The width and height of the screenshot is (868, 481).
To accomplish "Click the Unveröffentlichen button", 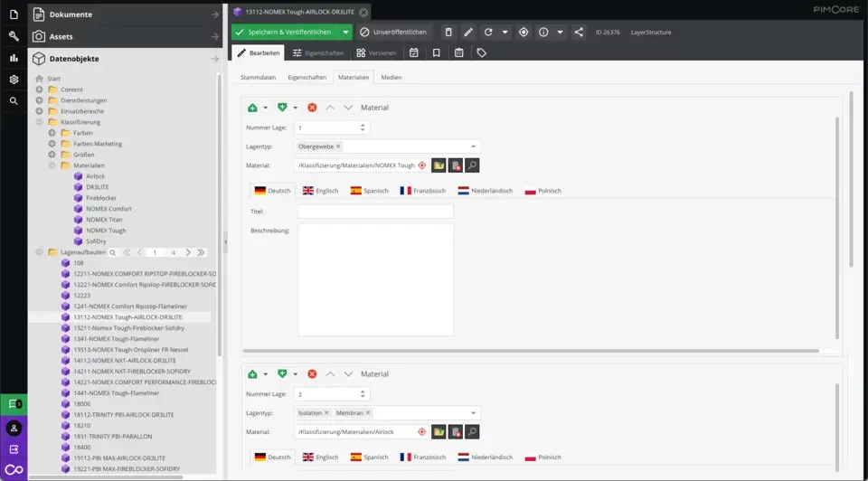I will [x=393, y=33].
